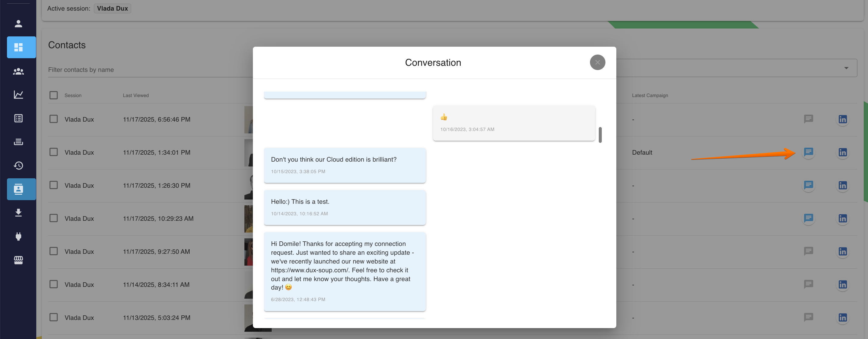868x339 pixels.
Task: Open the conversation icon in the Default campaign row
Action: (808, 152)
